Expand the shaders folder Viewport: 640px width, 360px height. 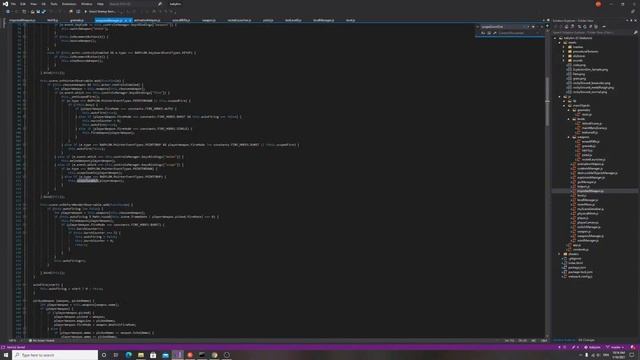(x=560, y=254)
